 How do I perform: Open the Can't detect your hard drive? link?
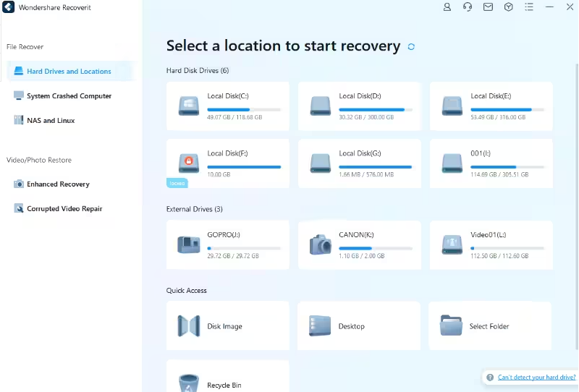pos(536,378)
